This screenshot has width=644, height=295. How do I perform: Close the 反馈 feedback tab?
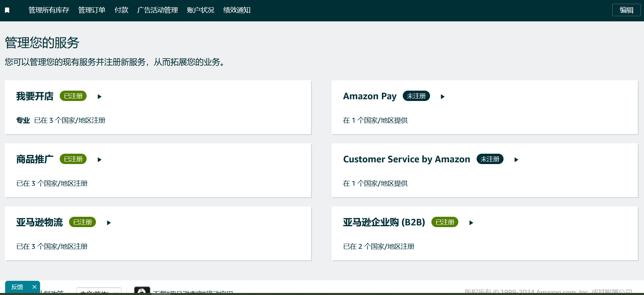tap(35, 287)
